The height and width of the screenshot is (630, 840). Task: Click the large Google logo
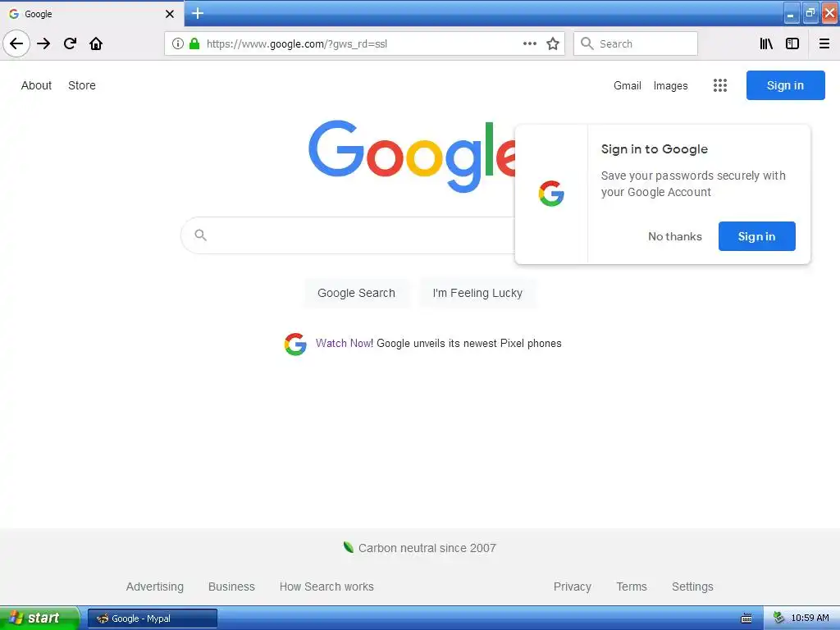coord(412,156)
